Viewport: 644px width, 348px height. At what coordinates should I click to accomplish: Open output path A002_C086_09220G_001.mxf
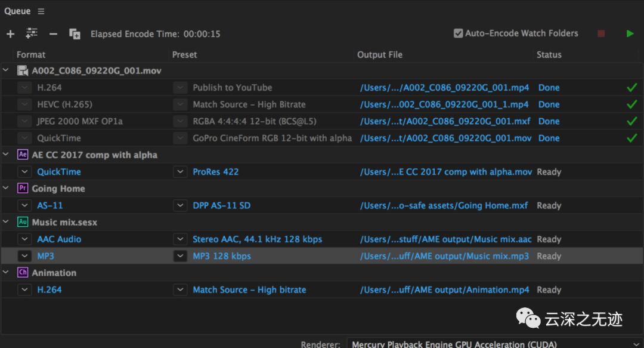point(445,121)
